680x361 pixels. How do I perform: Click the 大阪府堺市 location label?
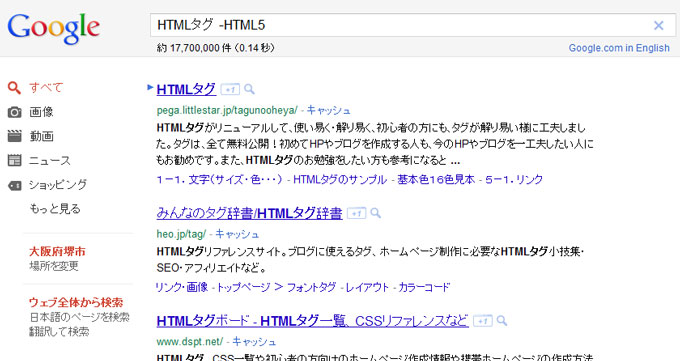pyautogui.click(x=57, y=251)
